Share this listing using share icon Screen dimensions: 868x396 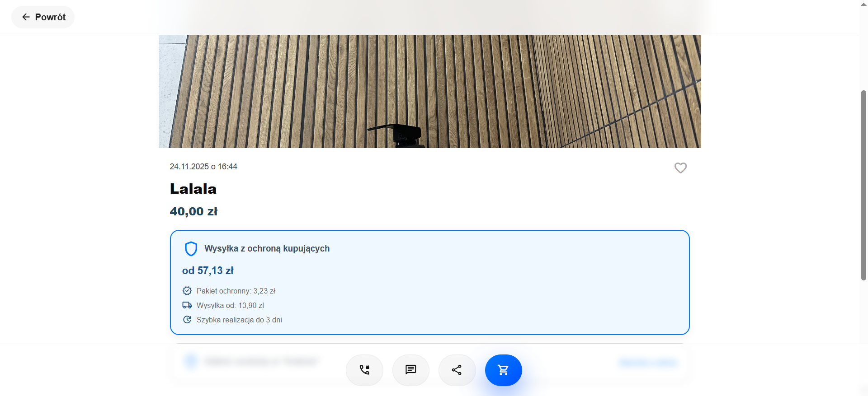(x=457, y=370)
